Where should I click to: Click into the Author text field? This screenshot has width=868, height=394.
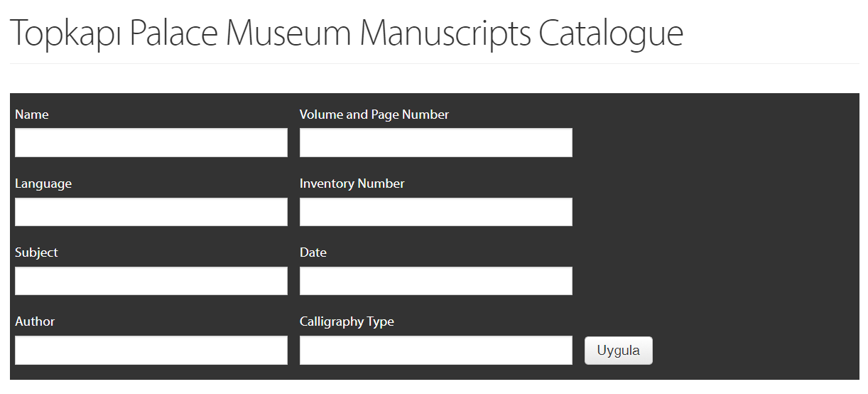151,350
